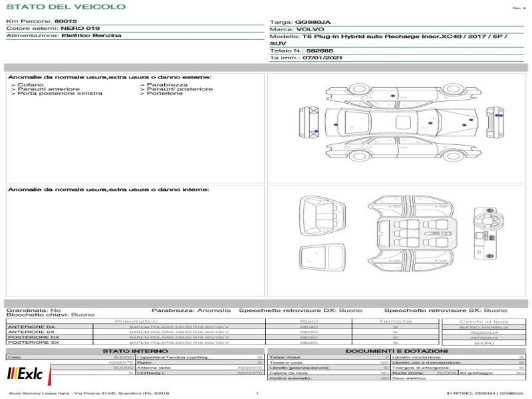Select the dashboard steering wheel diagram
The height and width of the screenshot is (399, 532).
pyautogui.click(x=487, y=233)
